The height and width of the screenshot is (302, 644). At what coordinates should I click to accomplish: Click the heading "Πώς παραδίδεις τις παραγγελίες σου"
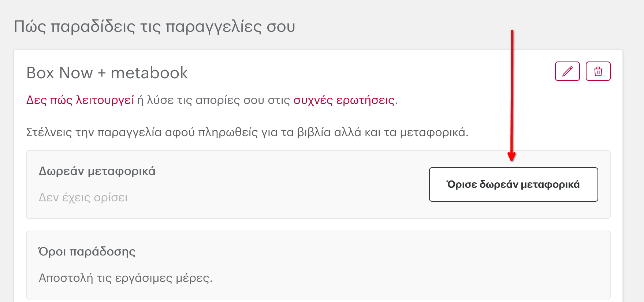[x=155, y=27]
